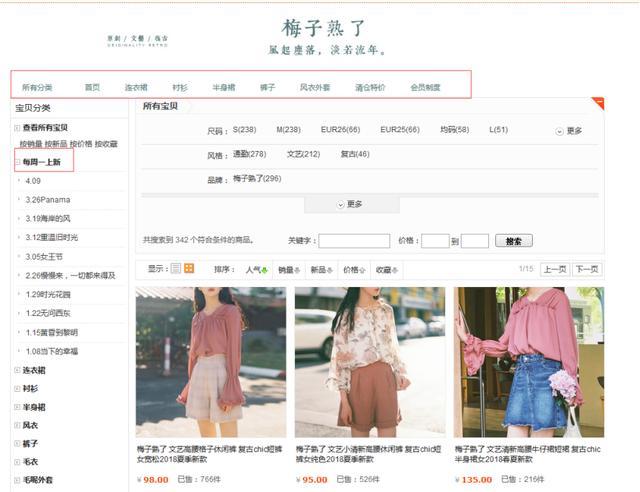Click the store logo 梅子熟了

pos(324,27)
